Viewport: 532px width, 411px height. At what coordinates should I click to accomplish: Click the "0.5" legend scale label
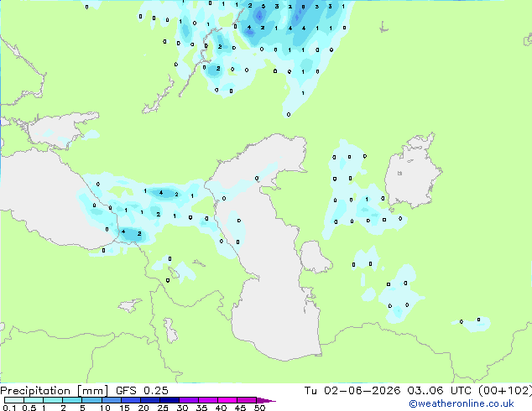(x=29, y=408)
